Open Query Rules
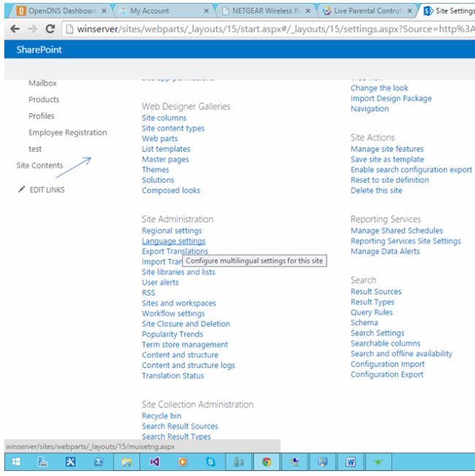Viewport: 475px width, 476px height. point(371,312)
